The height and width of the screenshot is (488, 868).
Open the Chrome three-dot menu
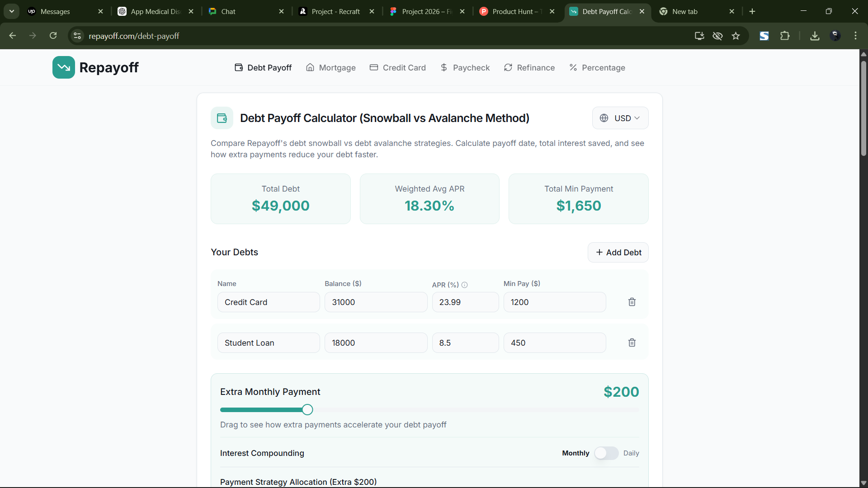tap(855, 36)
